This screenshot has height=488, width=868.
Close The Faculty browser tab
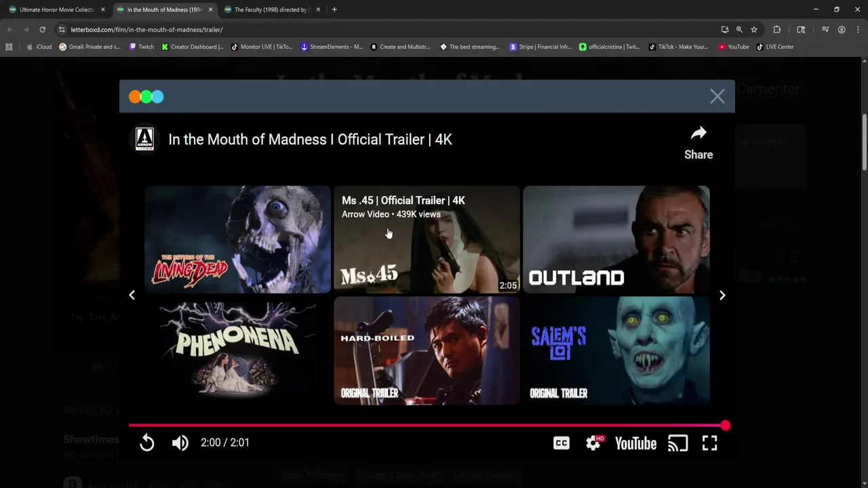[318, 9]
